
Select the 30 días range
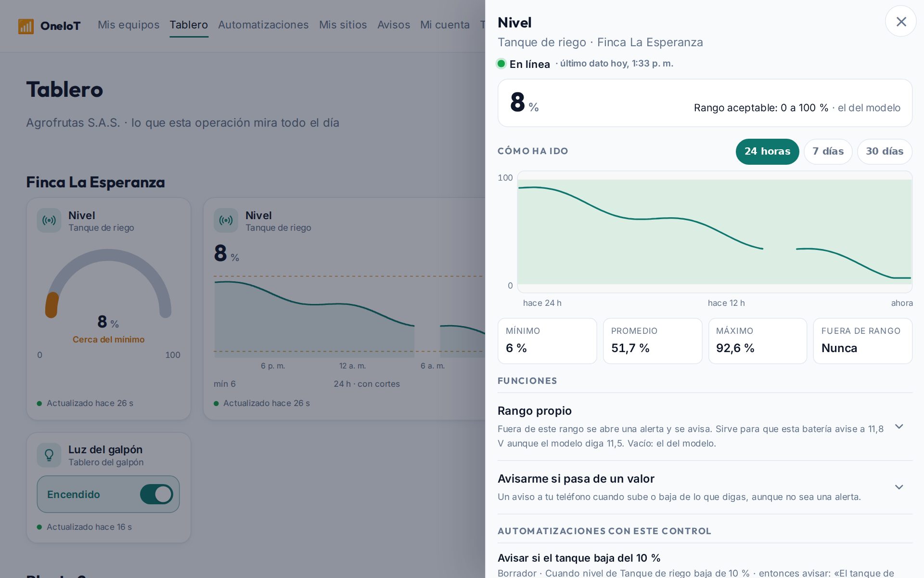885,152
